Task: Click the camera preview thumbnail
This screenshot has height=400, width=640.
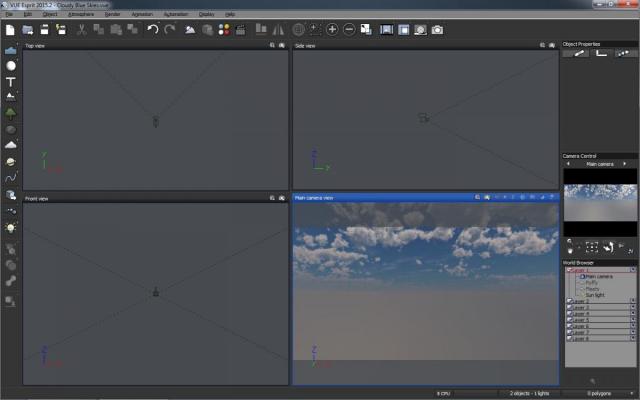Action: click(599, 202)
